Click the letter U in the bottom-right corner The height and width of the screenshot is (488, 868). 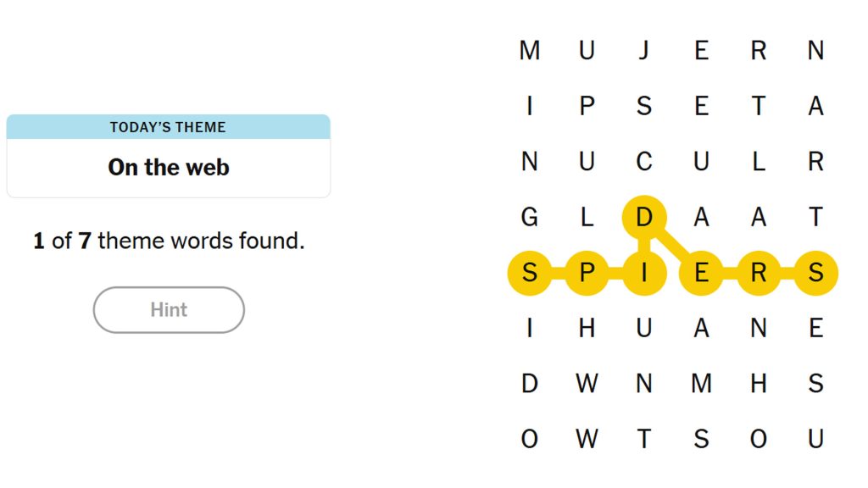click(x=816, y=439)
